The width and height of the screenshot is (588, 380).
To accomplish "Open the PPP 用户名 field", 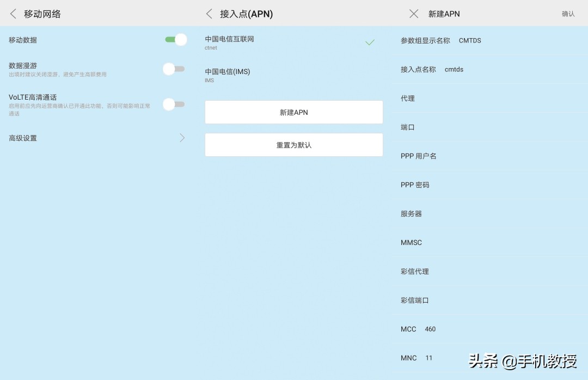I will tap(490, 156).
